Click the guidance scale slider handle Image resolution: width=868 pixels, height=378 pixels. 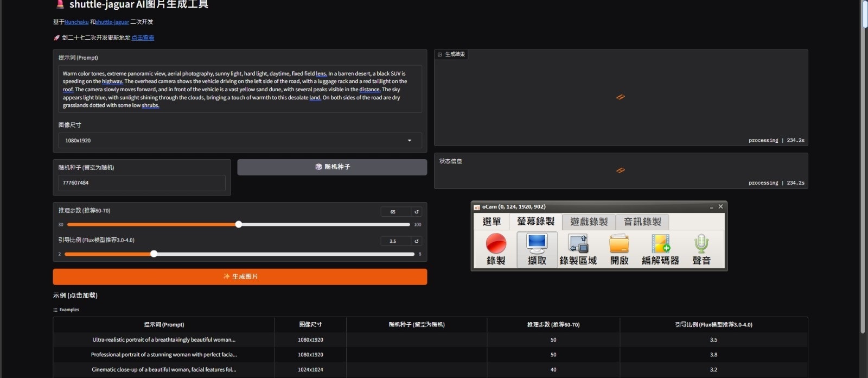pos(154,254)
